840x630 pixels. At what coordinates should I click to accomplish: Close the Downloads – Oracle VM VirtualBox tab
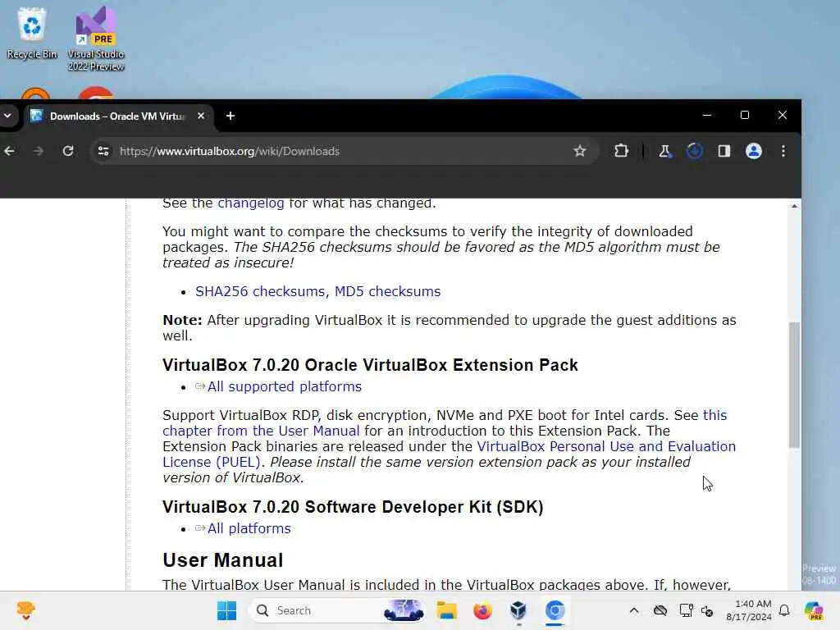(x=201, y=116)
